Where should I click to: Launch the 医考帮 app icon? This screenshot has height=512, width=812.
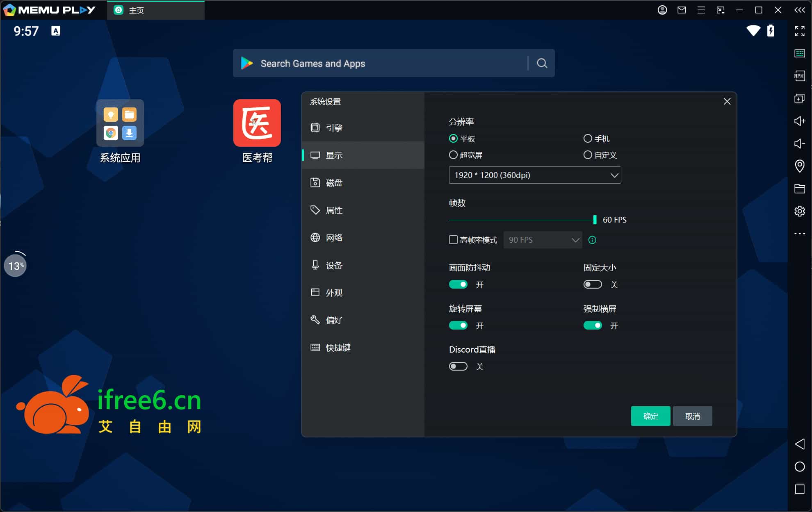point(257,123)
